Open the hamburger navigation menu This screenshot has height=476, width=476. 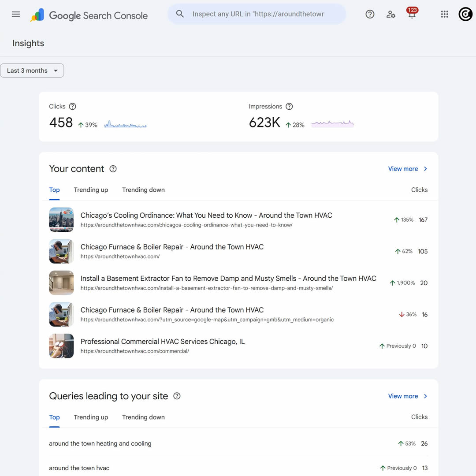16,14
